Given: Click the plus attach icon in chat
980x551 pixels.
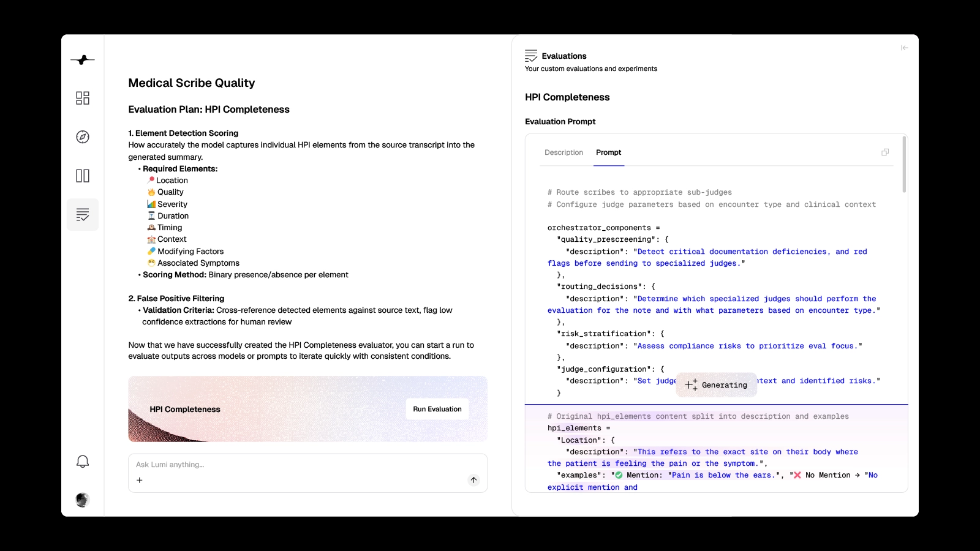Looking at the screenshot, I should click(140, 480).
